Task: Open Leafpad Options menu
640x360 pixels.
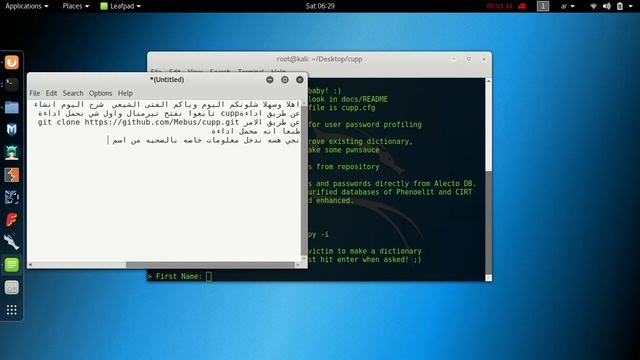Action: [x=100, y=93]
